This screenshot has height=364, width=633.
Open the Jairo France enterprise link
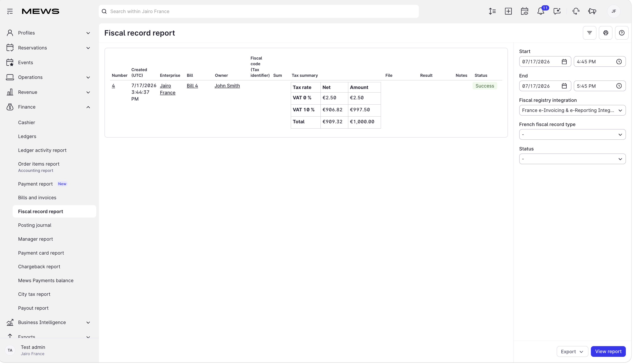(x=168, y=89)
